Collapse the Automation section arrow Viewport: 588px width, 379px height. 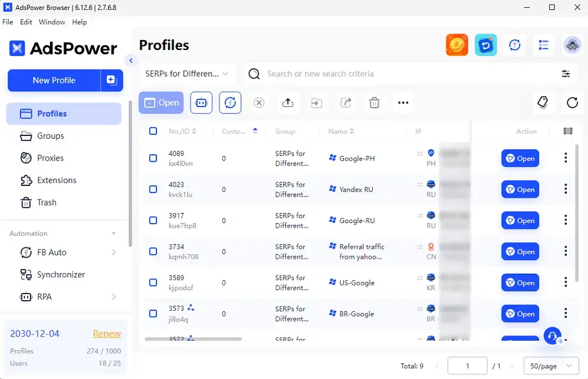coord(113,234)
